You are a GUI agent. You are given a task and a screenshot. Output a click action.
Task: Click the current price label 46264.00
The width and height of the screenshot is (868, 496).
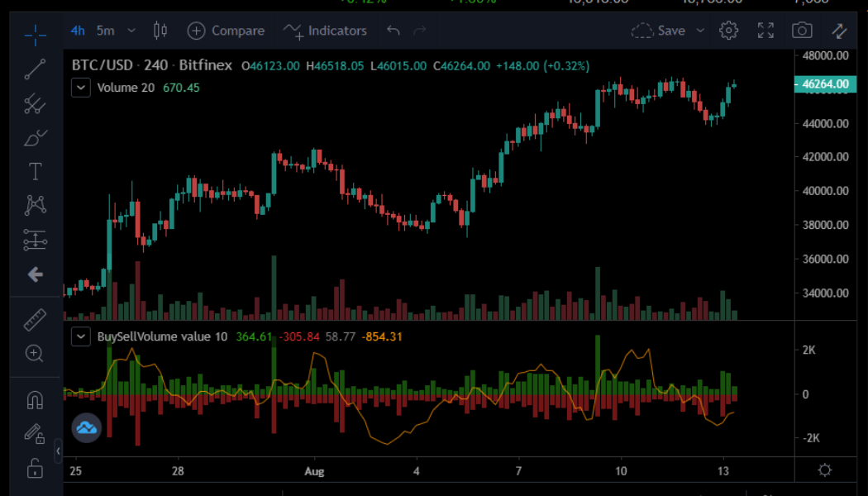[x=824, y=83]
